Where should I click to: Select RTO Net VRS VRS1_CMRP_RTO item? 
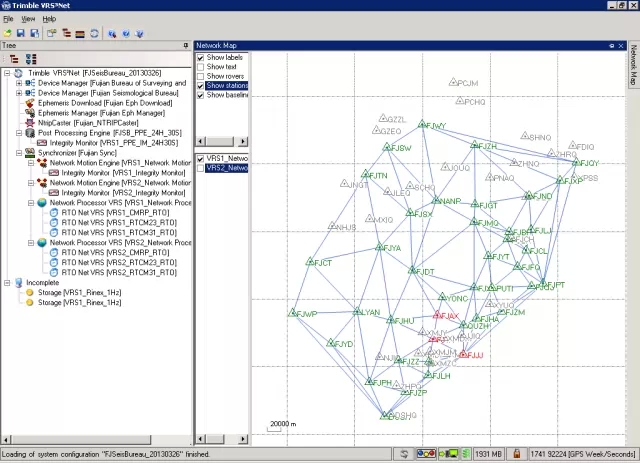point(115,213)
